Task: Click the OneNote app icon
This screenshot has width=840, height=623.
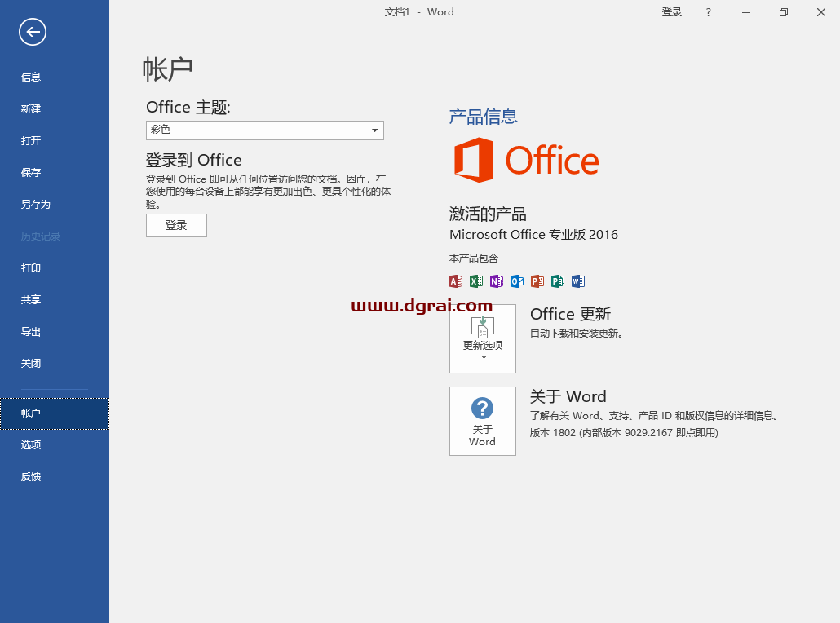Action: coord(497,281)
